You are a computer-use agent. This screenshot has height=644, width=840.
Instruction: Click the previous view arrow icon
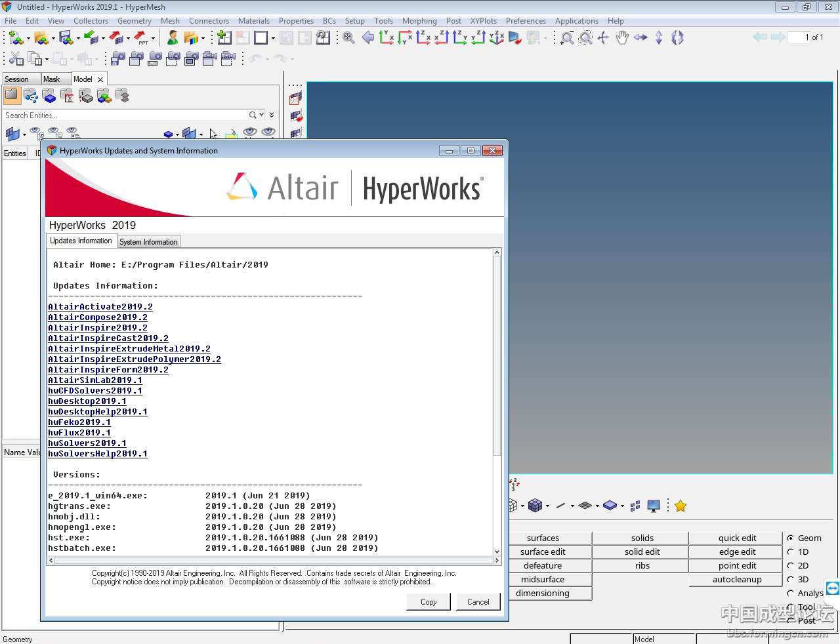point(368,37)
